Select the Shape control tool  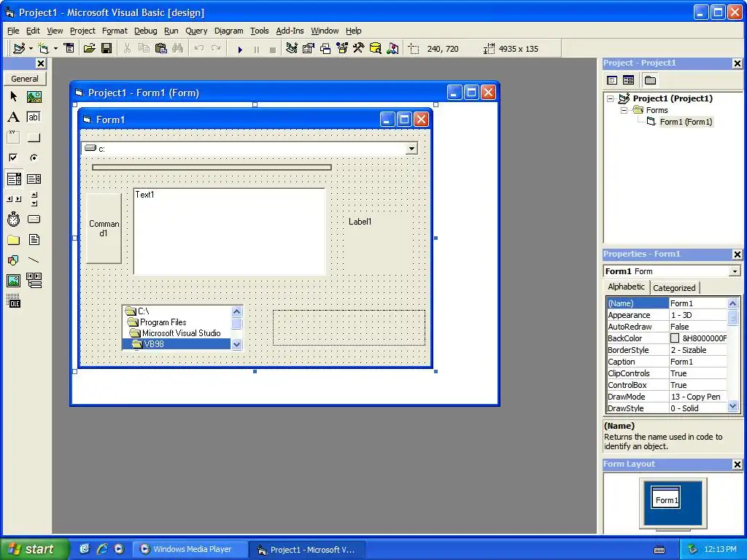[13, 260]
